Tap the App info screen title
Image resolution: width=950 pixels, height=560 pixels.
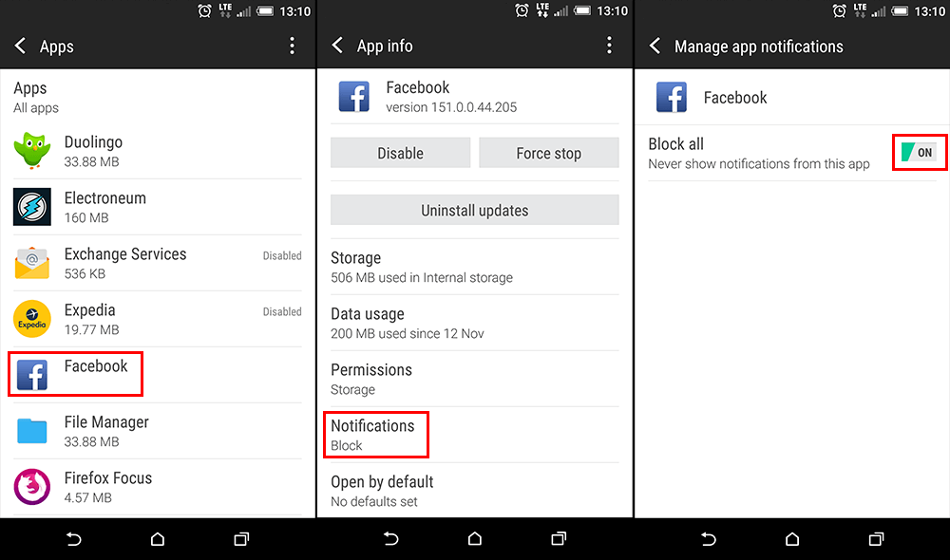pos(385,46)
